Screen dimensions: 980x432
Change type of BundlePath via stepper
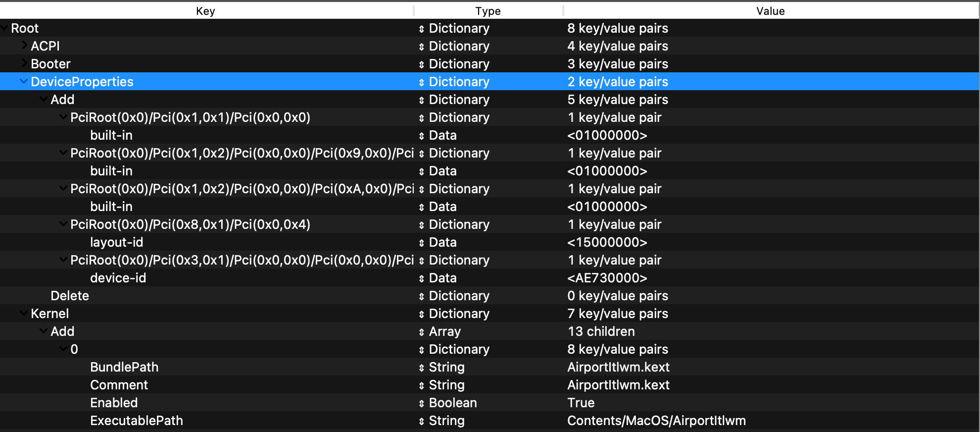[x=421, y=368]
